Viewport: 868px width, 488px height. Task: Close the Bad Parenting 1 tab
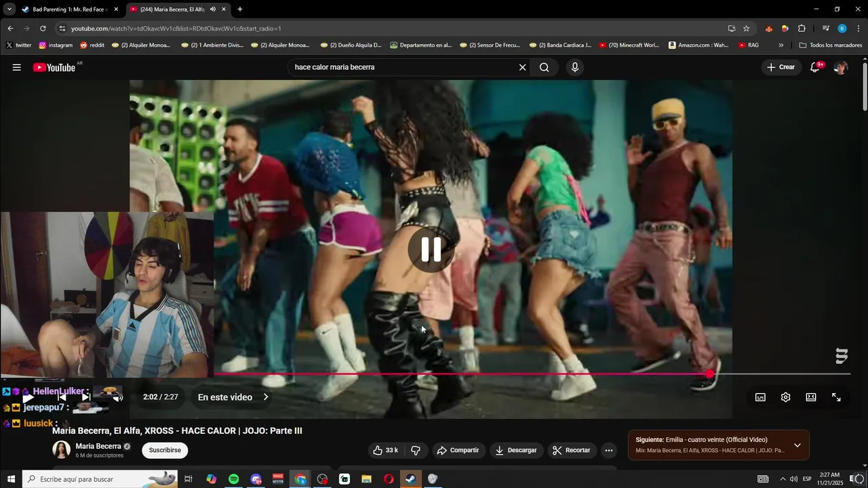(116, 9)
